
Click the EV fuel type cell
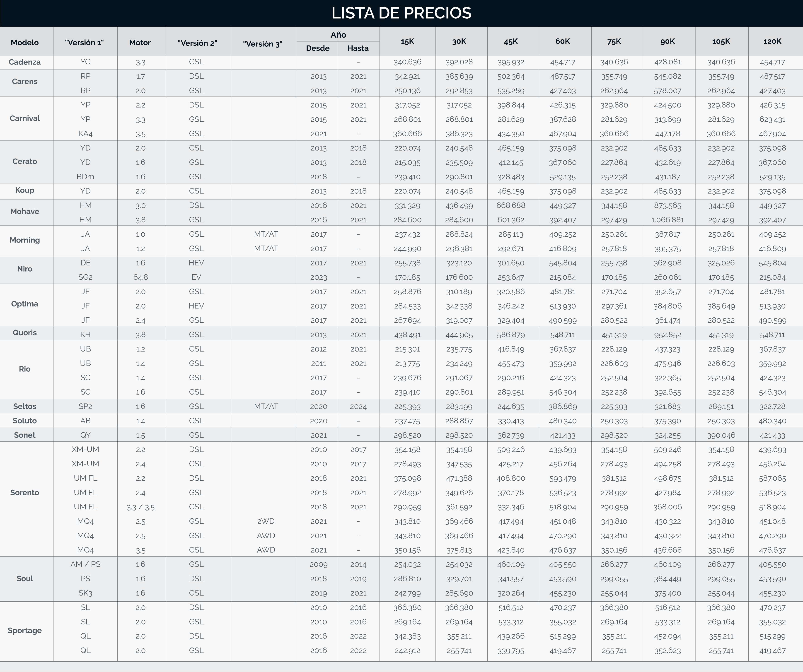(x=196, y=277)
